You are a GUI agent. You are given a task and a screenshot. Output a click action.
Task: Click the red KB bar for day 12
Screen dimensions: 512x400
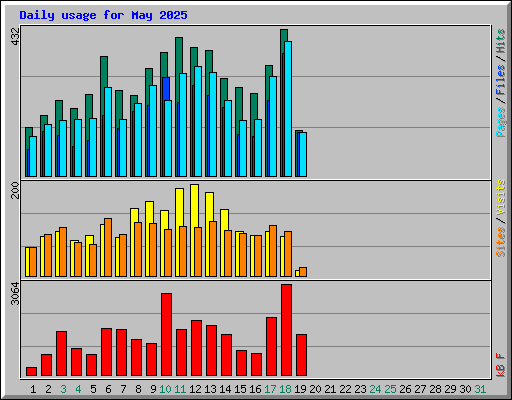196,348
